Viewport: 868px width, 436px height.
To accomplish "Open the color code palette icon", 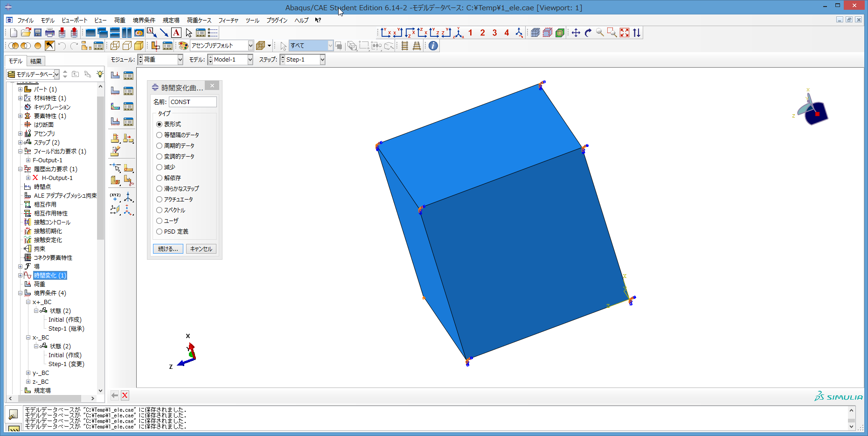I will tap(183, 46).
